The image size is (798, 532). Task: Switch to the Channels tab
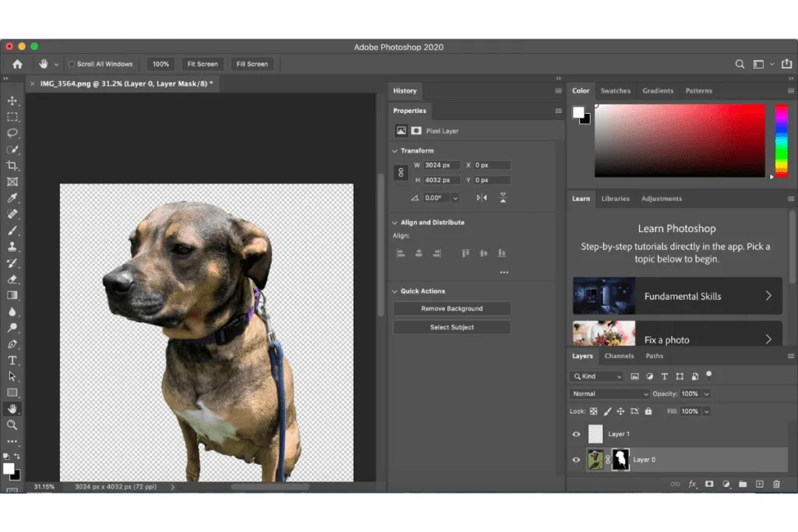(620, 356)
